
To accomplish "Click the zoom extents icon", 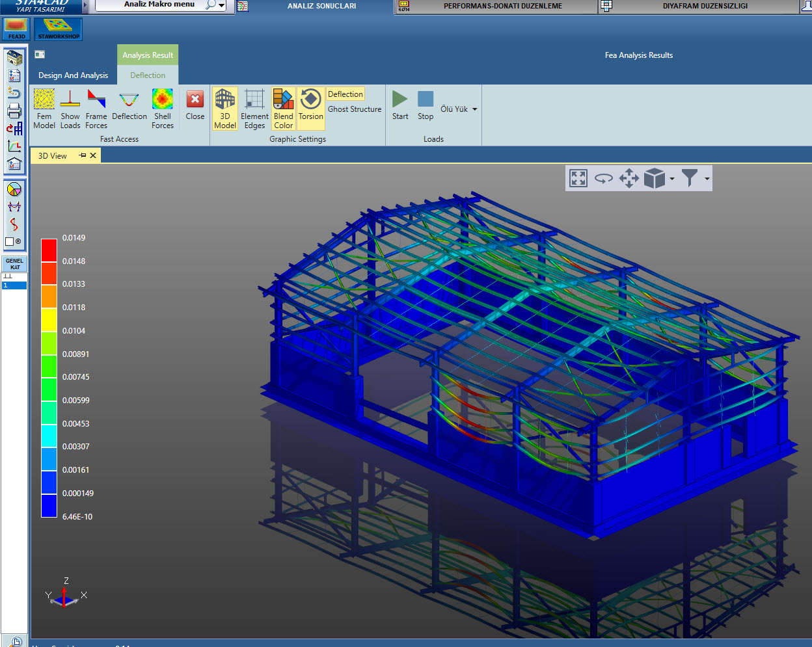I will [578, 178].
